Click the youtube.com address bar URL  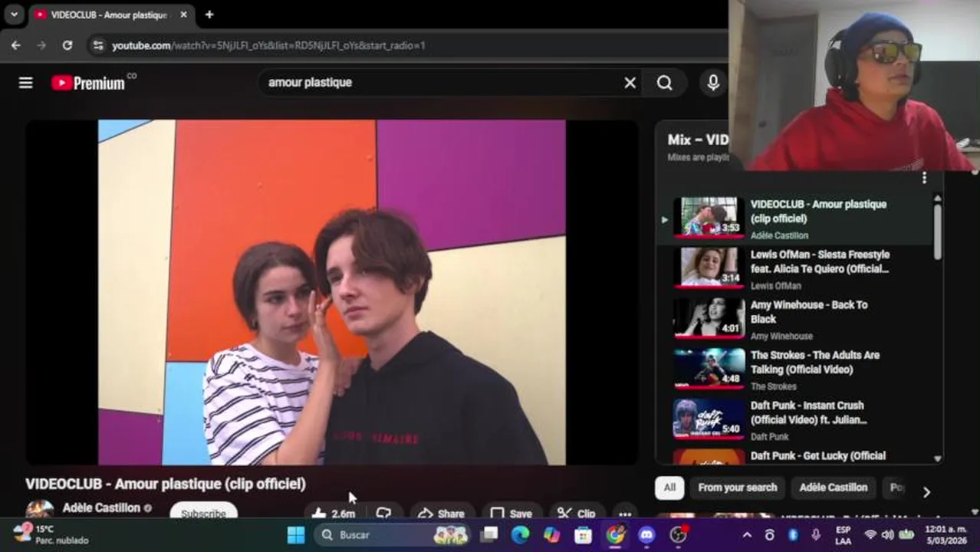tap(268, 45)
